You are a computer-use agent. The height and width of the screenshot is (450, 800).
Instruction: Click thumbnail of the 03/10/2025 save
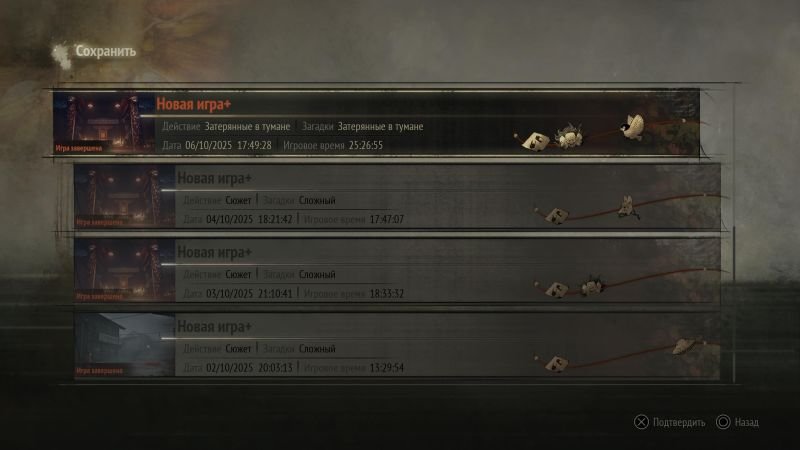(124, 271)
